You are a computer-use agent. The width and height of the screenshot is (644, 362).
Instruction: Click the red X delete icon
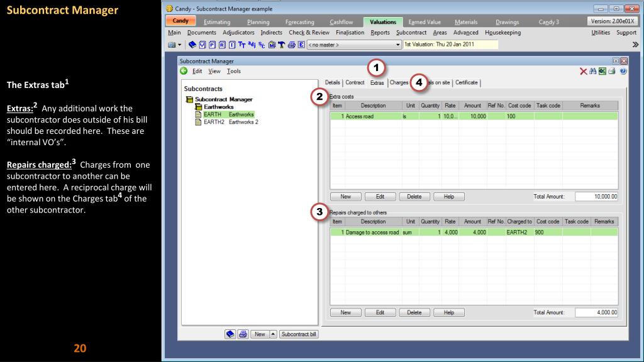(583, 72)
